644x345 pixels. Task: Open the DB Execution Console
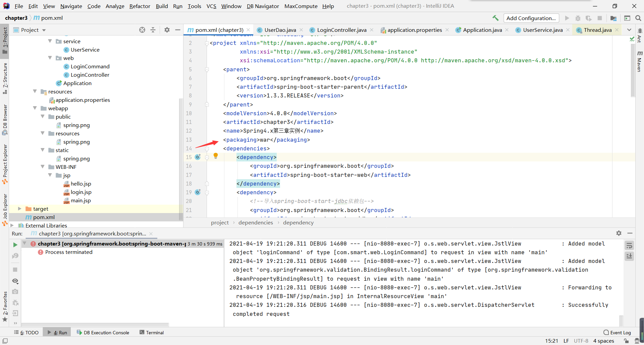pos(103,333)
